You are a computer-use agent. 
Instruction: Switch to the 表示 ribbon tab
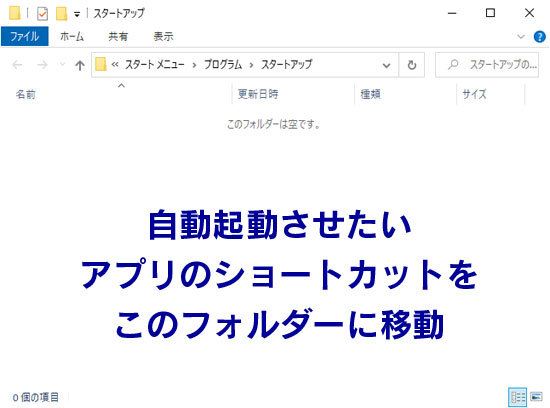click(x=163, y=36)
